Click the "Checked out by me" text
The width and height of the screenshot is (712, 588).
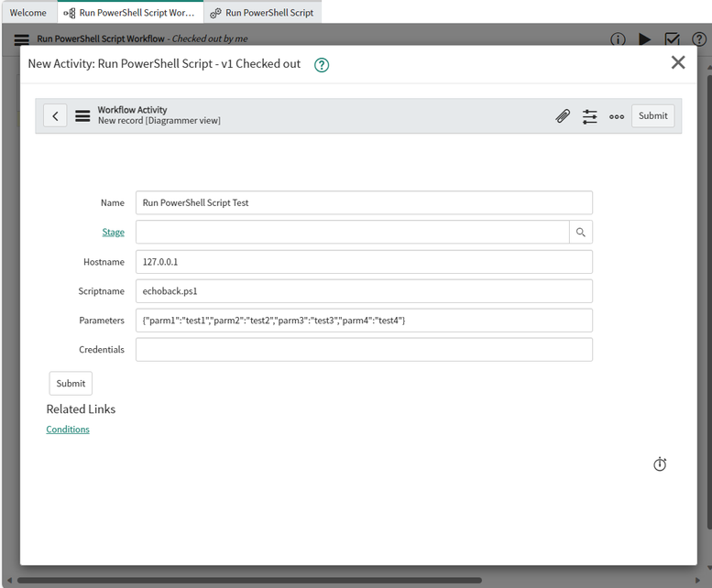coord(210,39)
